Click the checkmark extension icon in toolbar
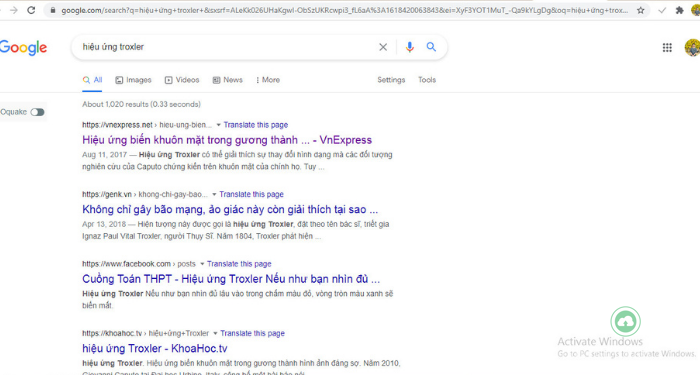Viewport: 700px width, 375px height. [x=662, y=10]
